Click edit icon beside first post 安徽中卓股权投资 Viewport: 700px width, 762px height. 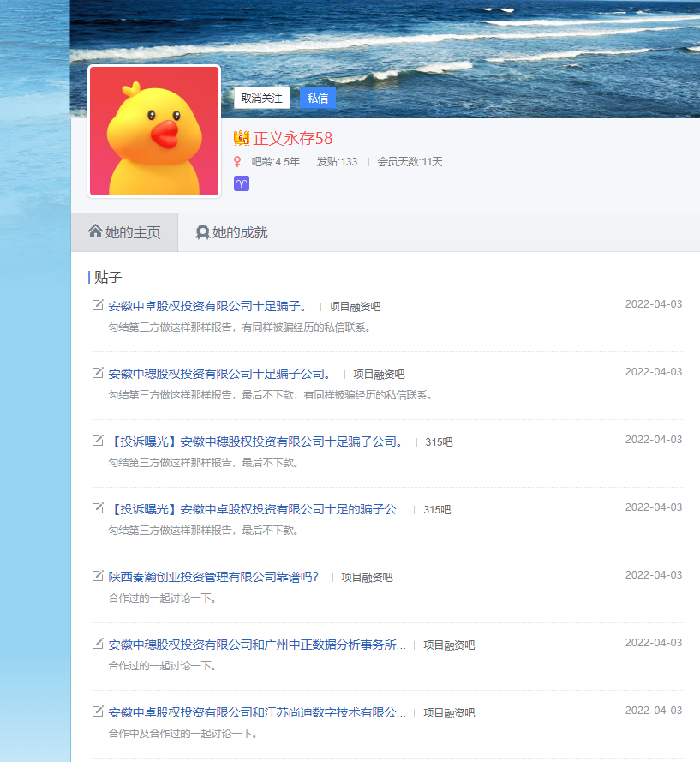pyautogui.click(x=98, y=305)
